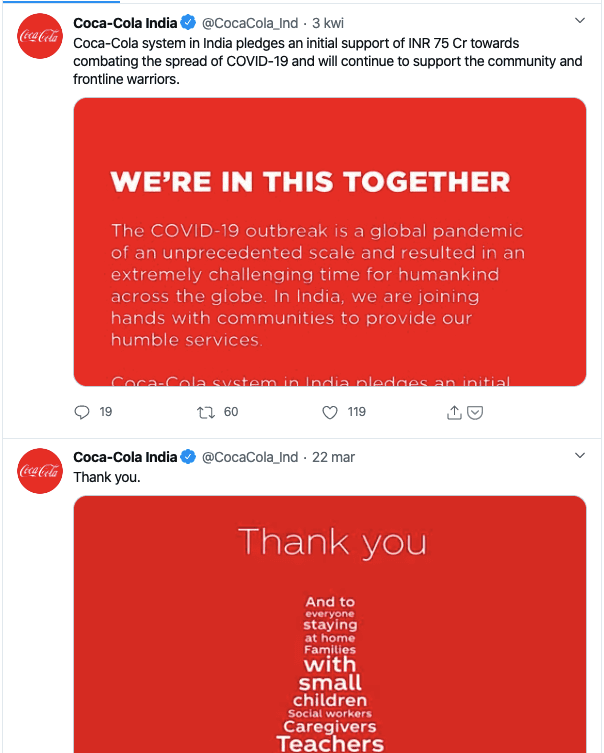Click retweet count 60 on first tweet

click(231, 412)
